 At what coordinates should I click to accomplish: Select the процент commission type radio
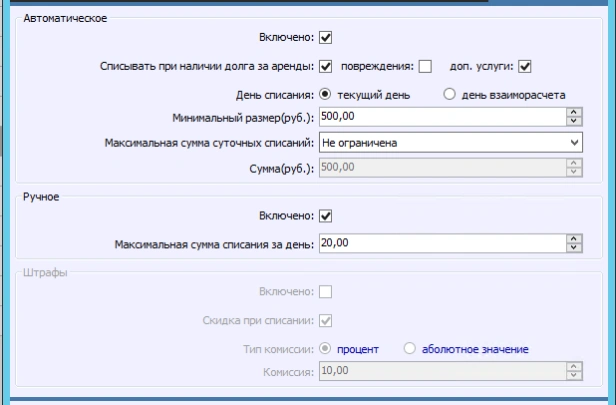pyautogui.click(x=325, y=348)
